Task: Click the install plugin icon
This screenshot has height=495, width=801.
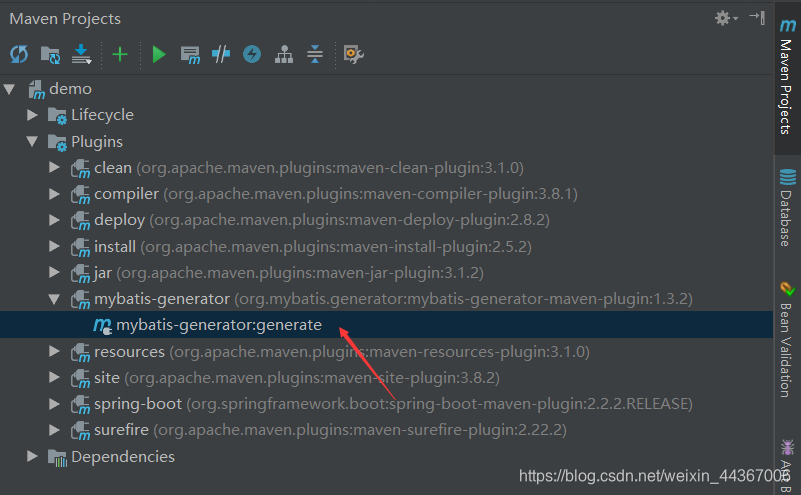Action: (x=80, y=247)
